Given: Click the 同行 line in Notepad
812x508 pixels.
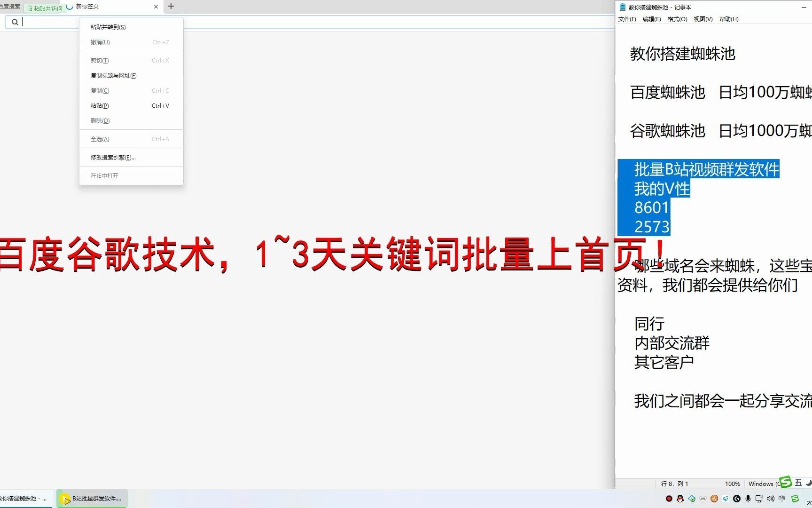Looking at the screenshot, I should click(649, 324).
